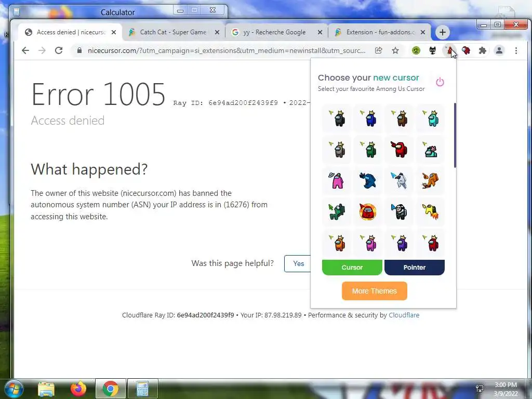Open Firefox from the taskbar
Screen dimensions: 532x399
78,389
